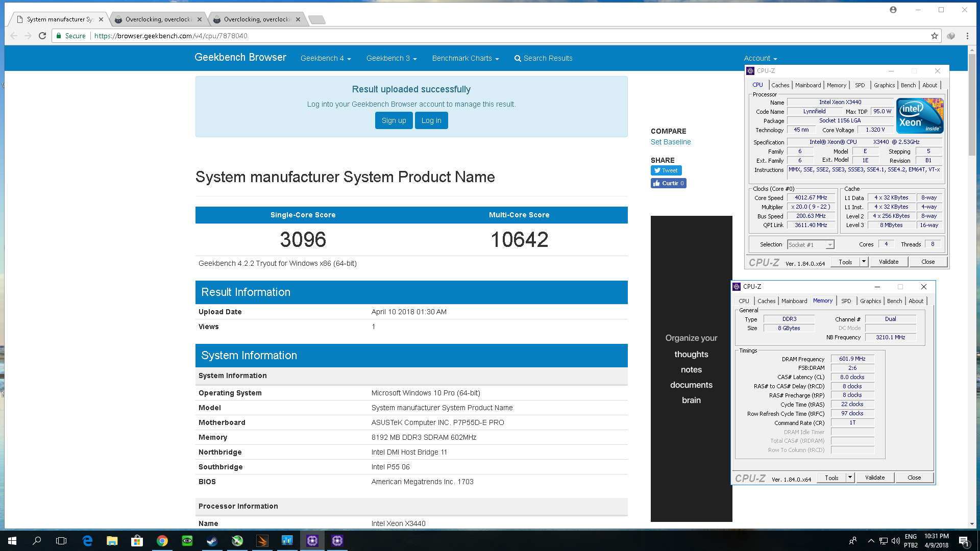Image resolution: width=980 pixels, height=551 pixels.
Task: Open taskbar search magnifier
Action: (37, 541)
